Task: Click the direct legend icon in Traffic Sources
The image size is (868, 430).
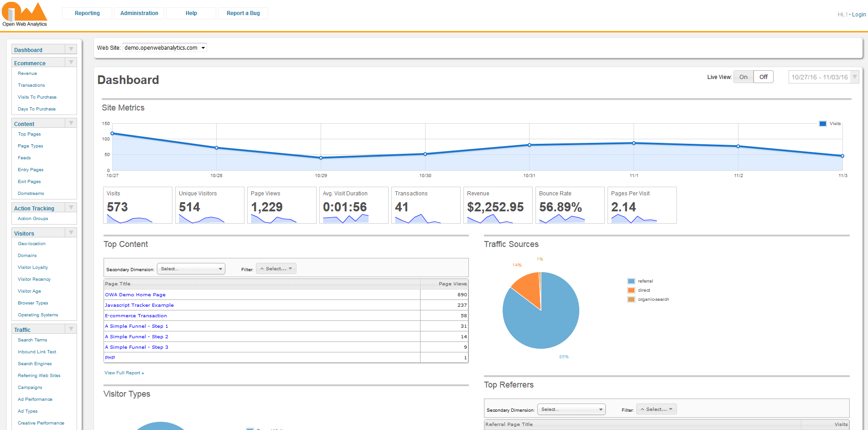Action: pos(631,290)
